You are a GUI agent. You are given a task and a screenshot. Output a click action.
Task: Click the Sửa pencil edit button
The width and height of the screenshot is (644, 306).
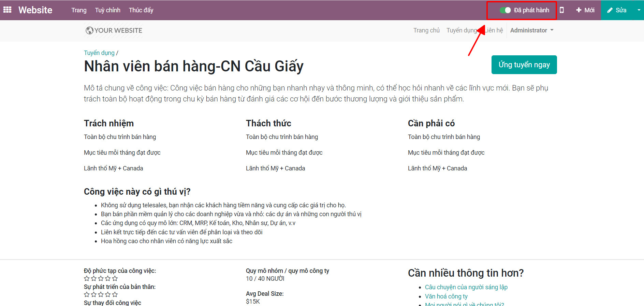617,10
